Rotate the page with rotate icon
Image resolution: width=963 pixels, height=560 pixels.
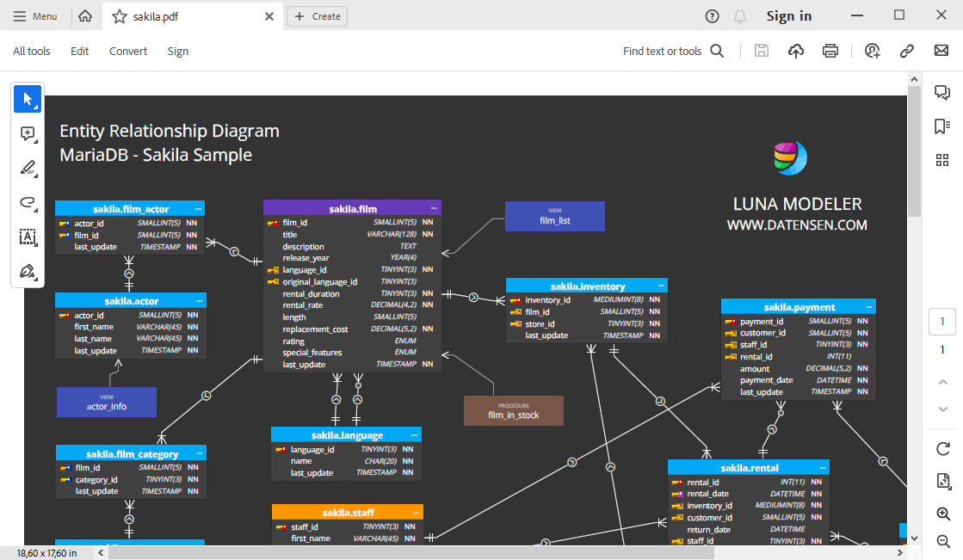[x=943, y=449]
